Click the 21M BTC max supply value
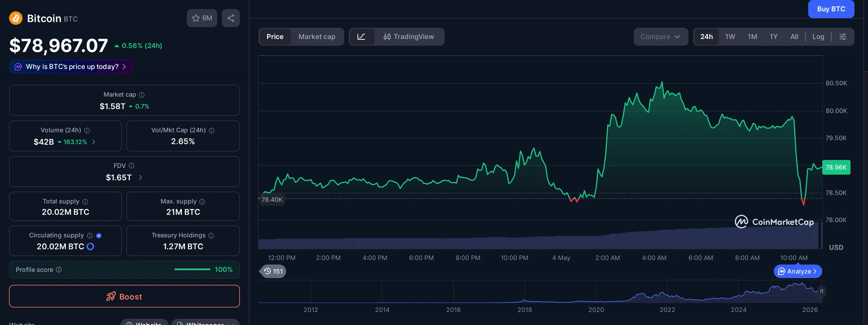Image resolution: width=868 pixels, height=325 pixels. (x=183, y=212)
